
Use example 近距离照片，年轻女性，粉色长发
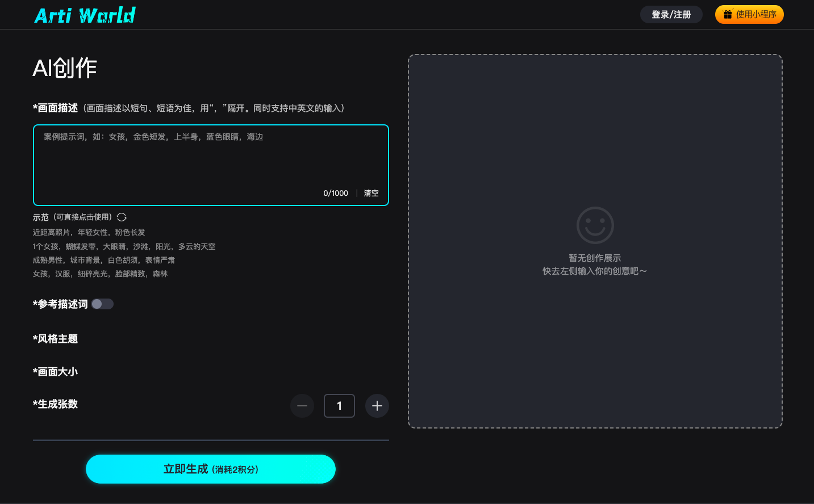click(89, 233)
